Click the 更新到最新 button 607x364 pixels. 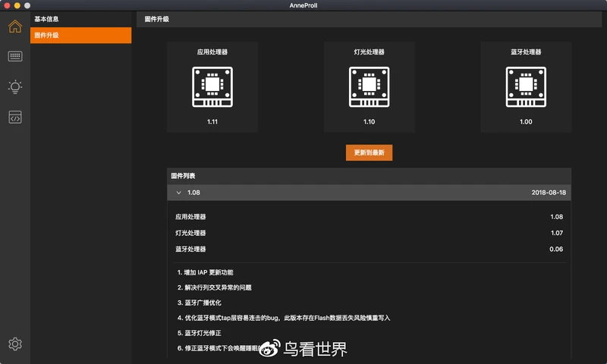369,152
